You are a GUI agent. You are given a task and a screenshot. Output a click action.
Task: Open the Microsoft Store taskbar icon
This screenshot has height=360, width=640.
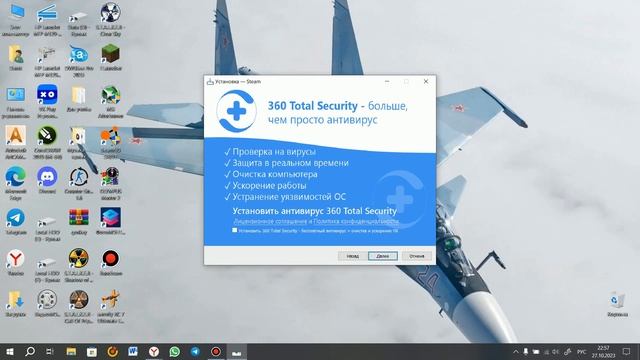92,351
